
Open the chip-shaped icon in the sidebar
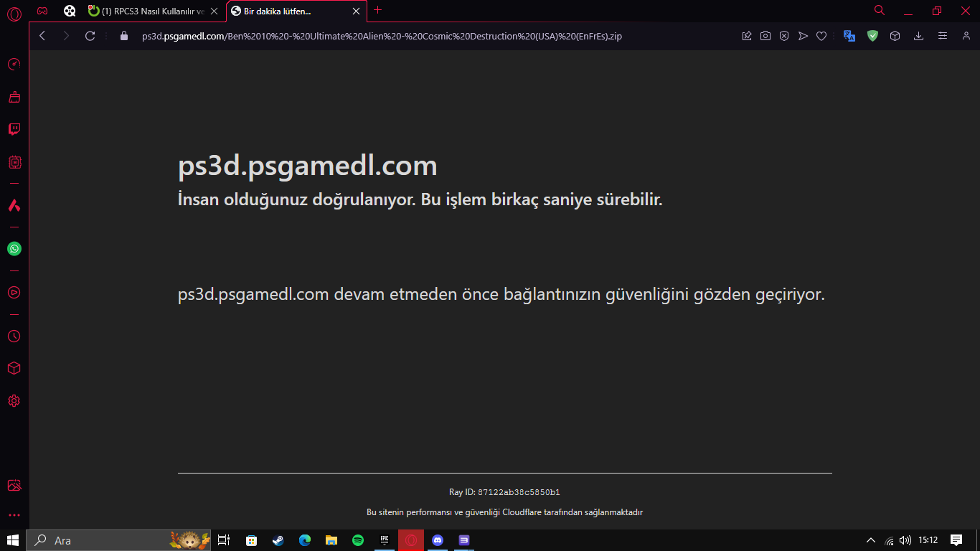point(14,162)
